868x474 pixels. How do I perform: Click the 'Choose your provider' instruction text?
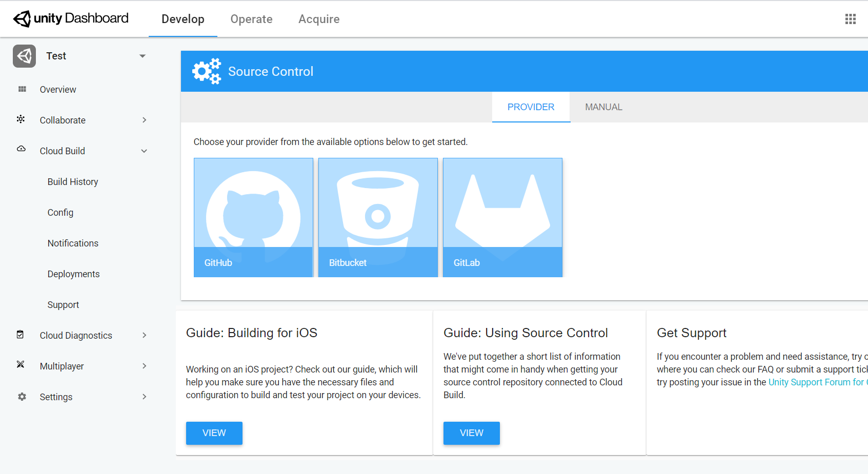tap(331, 142)
